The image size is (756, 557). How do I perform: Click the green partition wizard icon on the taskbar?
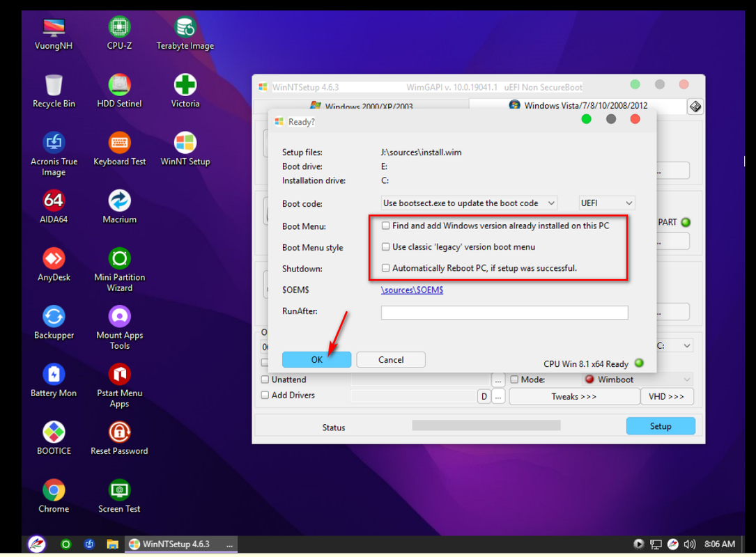[x=65, y=544]
